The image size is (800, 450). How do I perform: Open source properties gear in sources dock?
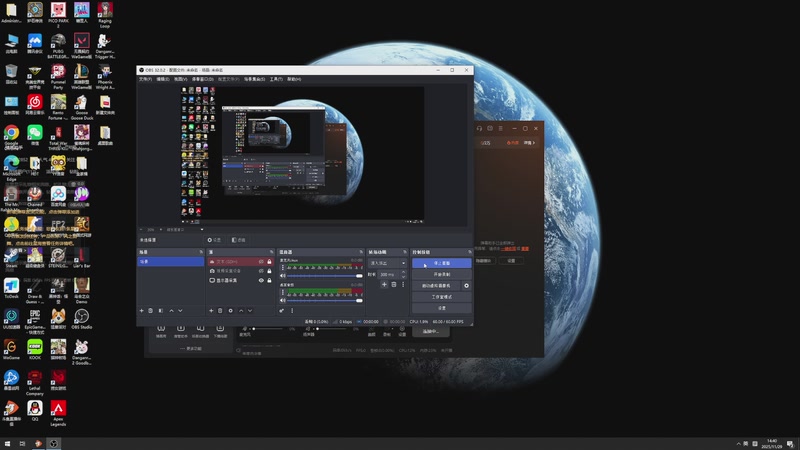pyautogui.click(x=231, y=311)
